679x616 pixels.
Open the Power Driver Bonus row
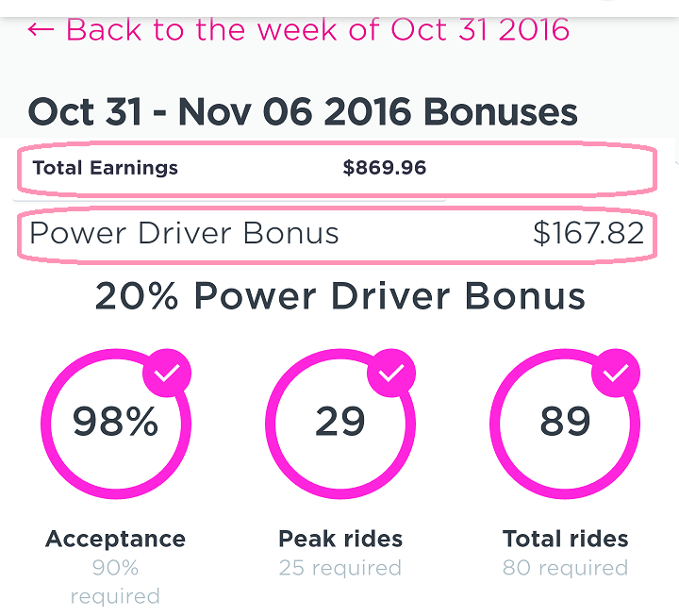coord(184,233)
